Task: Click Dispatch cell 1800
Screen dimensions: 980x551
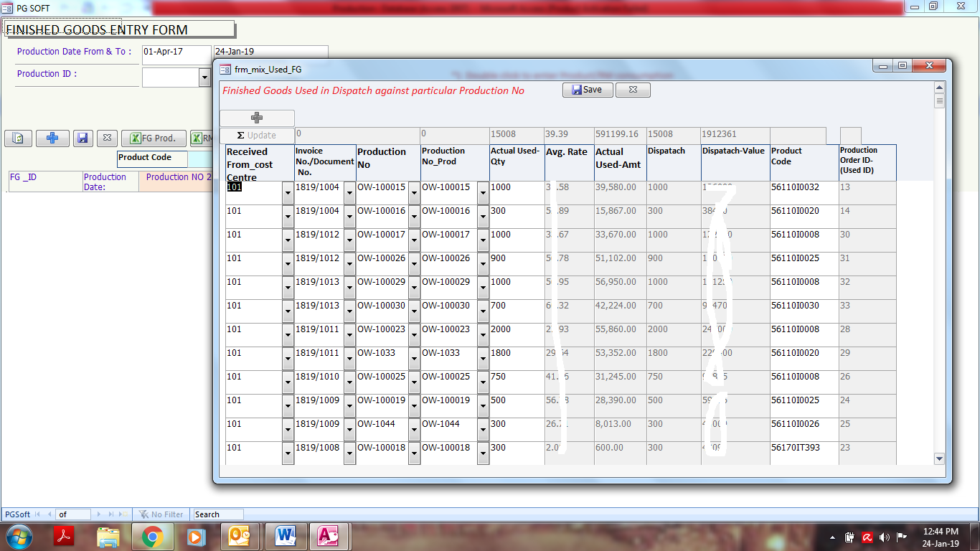Action: [x=674, y=358]
